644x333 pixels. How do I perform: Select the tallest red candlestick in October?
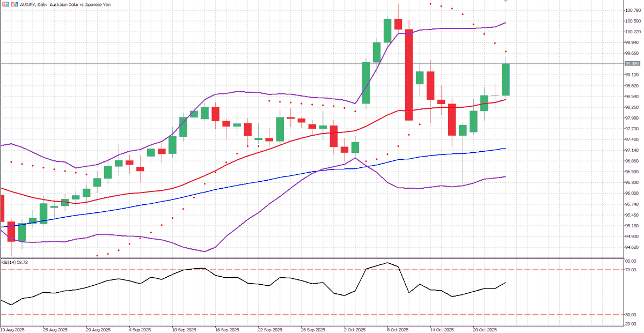409,75
